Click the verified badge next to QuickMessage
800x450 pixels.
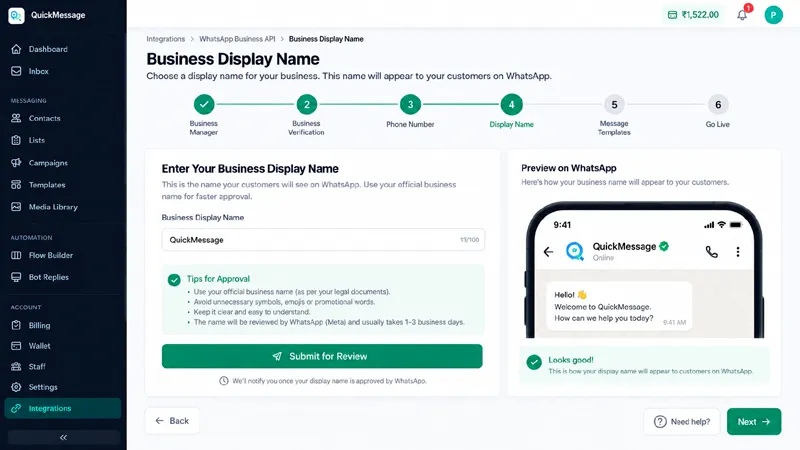point(664,246)
